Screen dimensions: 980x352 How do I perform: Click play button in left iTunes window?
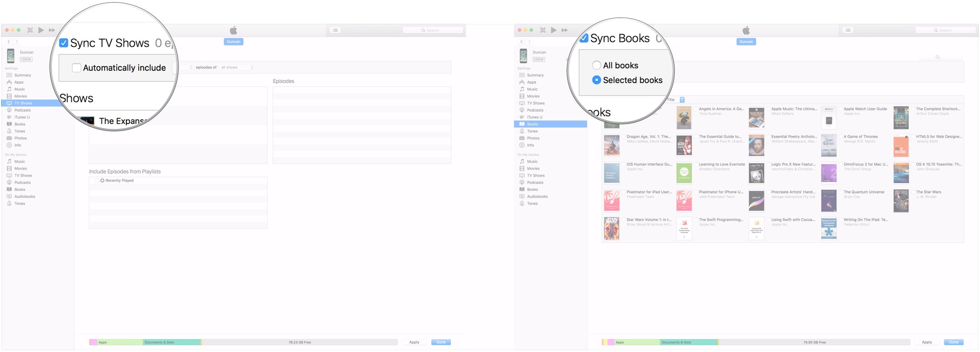(41, 30)
